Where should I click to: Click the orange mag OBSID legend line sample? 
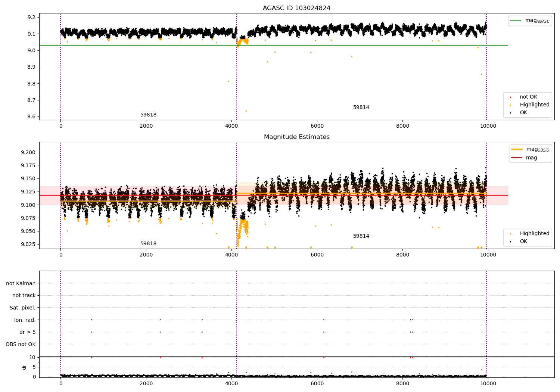point(517,149)
